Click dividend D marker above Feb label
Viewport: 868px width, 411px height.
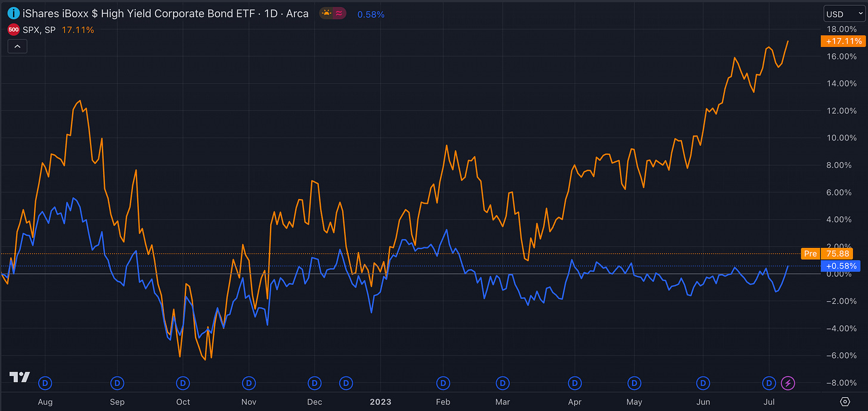pyautogui.click(x=443, y=382)
